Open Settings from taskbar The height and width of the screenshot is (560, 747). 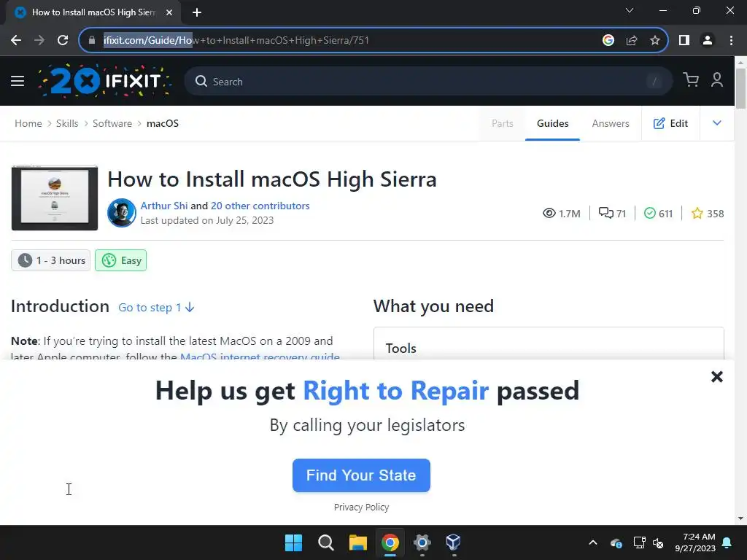[422, 542]
